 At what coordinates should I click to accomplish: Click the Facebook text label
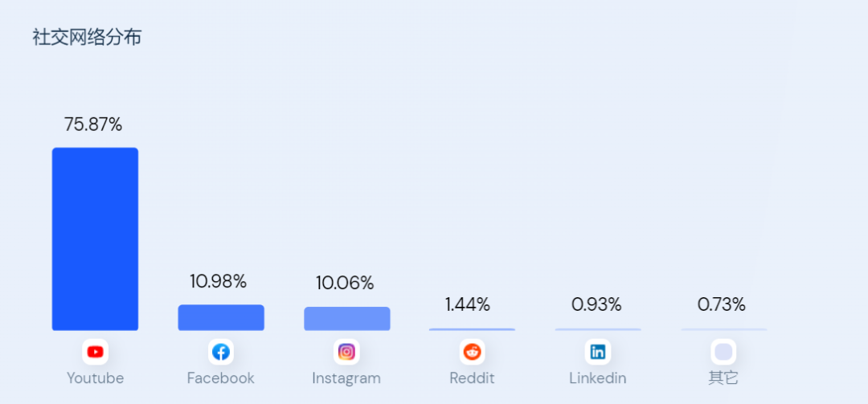tap(220, 377)
